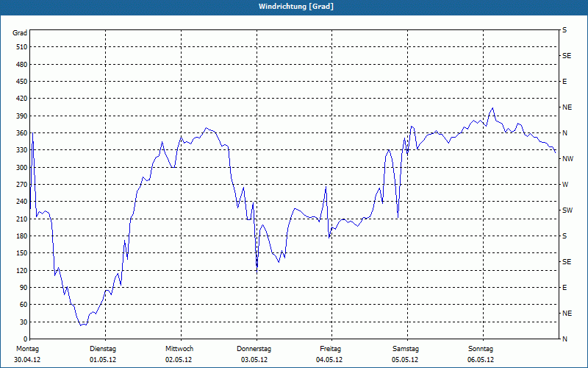The image size is (588, 368).
Task: Click the 0 y-axis value
Action: [25, 339]
